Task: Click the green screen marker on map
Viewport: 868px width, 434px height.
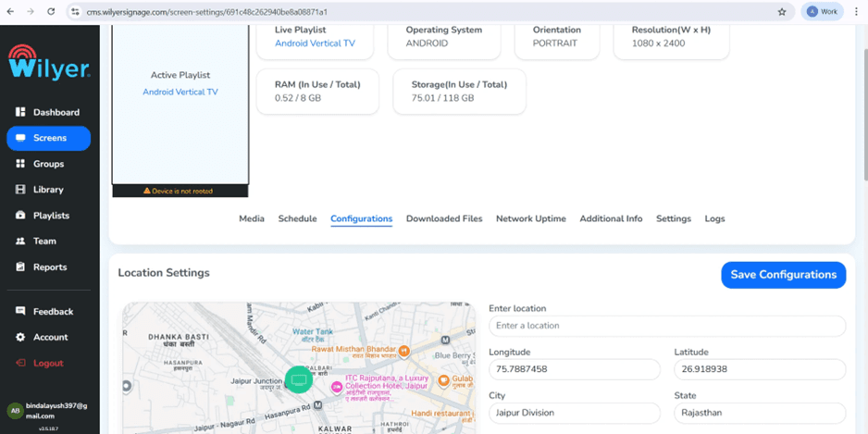Action: point(299,379)
